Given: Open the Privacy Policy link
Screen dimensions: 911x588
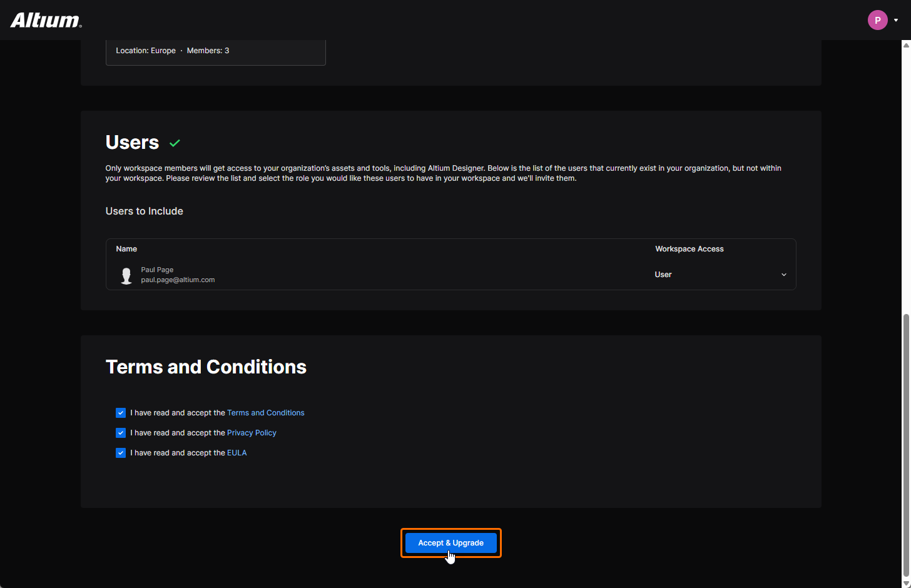Looking at the screenshot, I should [252, 433].
